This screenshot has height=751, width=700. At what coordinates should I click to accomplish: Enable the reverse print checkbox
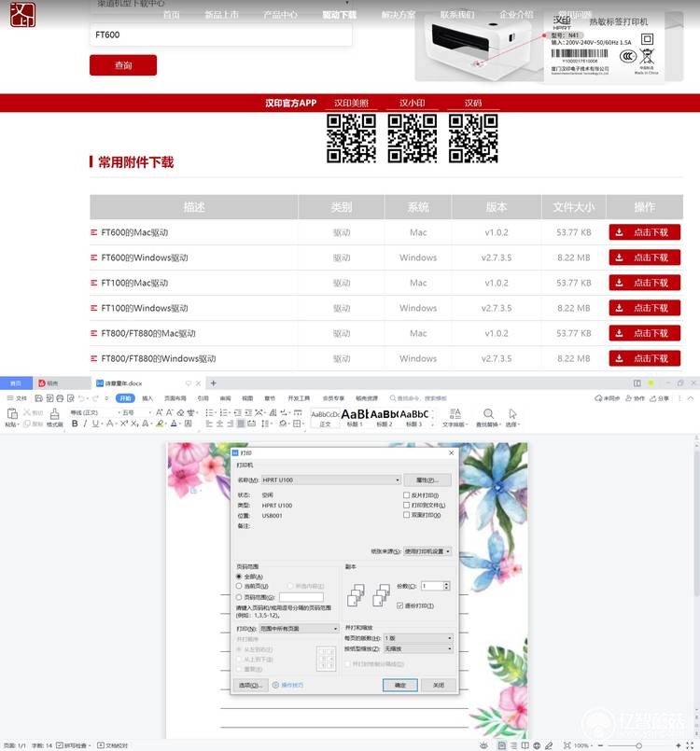pos(406,494)
